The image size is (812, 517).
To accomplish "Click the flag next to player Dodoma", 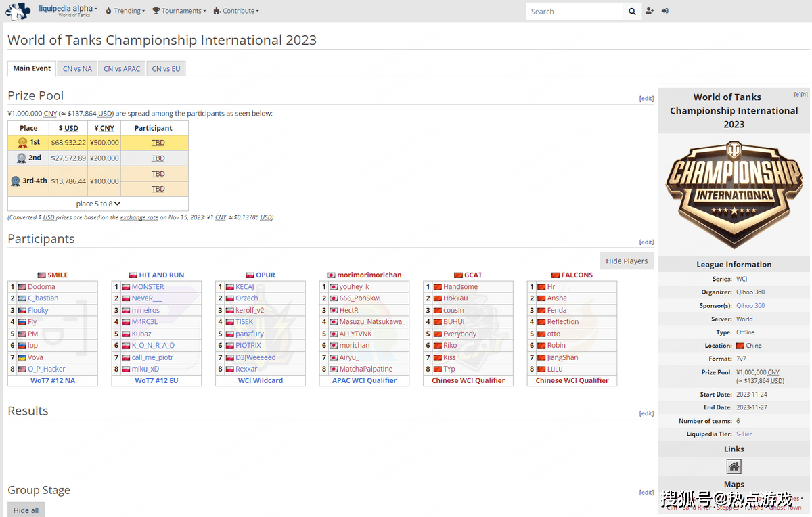I will pyautogui.click(x=22, y=287).
